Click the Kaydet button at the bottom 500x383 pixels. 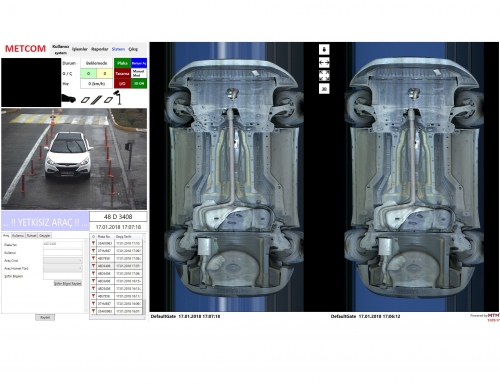pos(45,317)
